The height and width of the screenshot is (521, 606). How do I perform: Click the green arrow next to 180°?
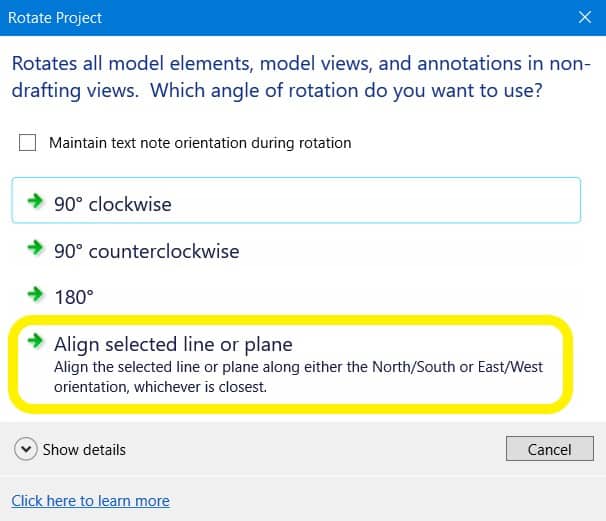pos(36,294)
